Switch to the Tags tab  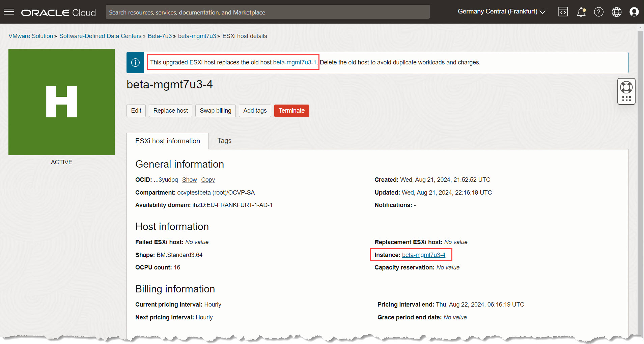pyautogui.click(x=224, y=141)
